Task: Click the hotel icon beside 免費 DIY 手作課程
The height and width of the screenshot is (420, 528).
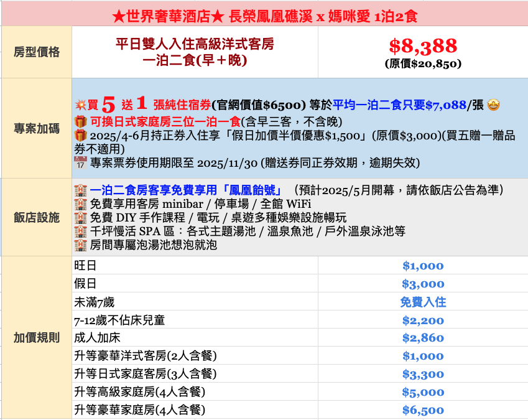Action: (80, 217)
